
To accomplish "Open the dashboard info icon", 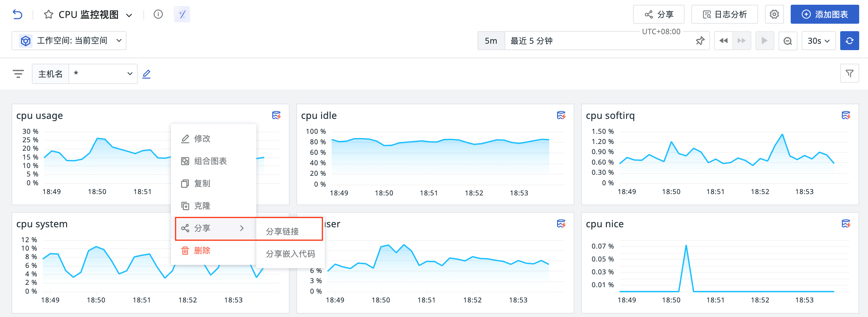I will 158,14.
